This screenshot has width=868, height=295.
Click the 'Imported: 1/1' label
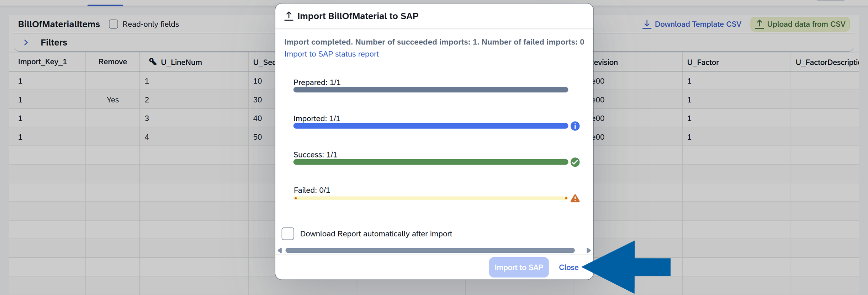pyautogui.click(x=317, y=118)
